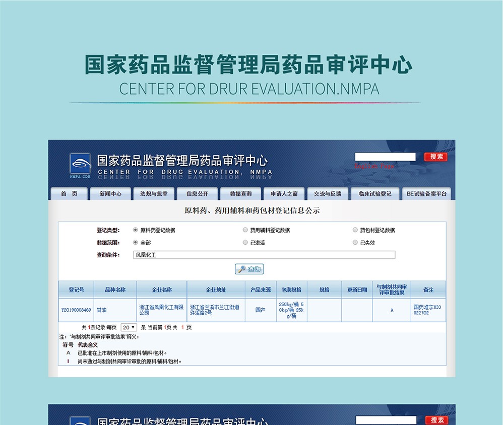
Task: Open the 信息公开 tab
Action: tap(197, 194)
